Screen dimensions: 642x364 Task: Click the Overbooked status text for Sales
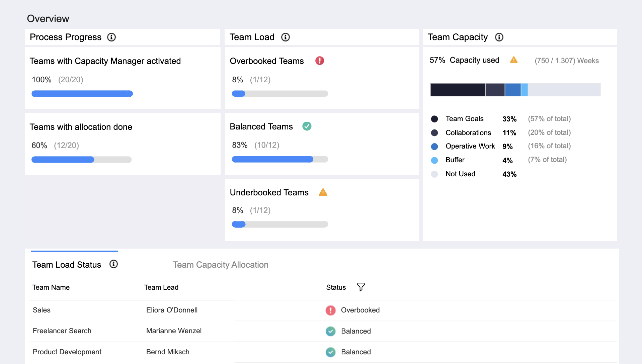pyautogui.click(x=360, y=310)
